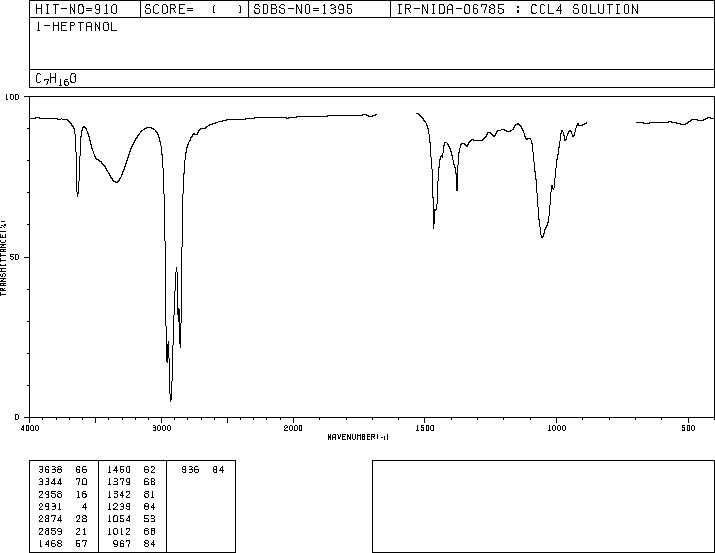
Task: Click the TRANSMITTANCE axis title
Action: click(x=3, y=257)
